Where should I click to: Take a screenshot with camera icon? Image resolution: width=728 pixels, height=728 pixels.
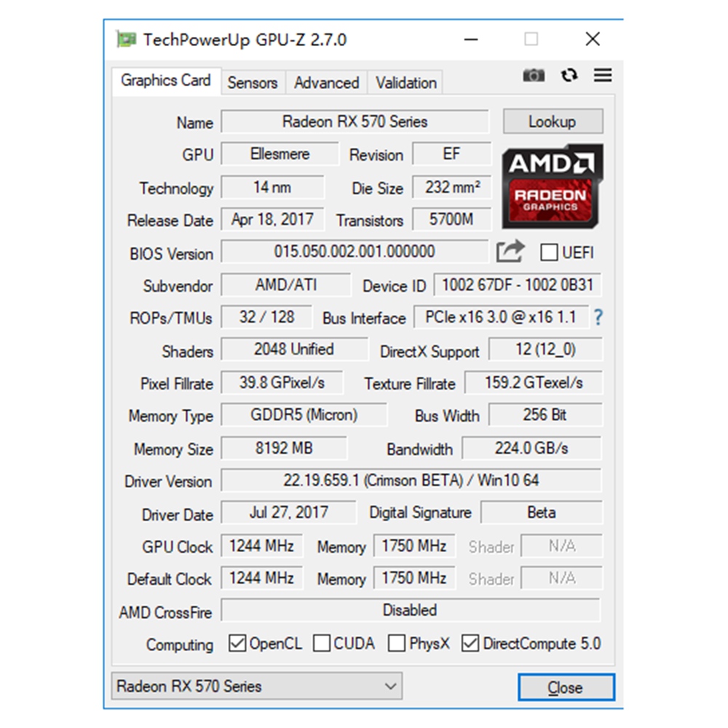534,75
